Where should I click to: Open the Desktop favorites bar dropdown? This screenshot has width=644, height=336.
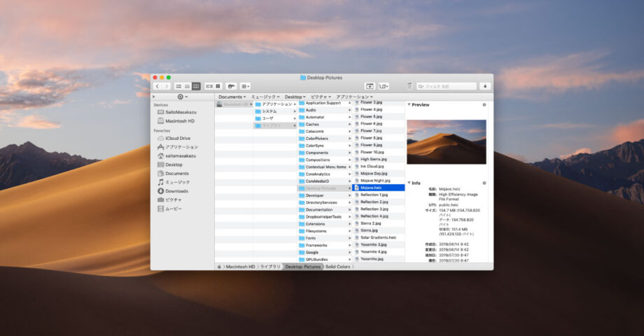click(x=295, y=97)
